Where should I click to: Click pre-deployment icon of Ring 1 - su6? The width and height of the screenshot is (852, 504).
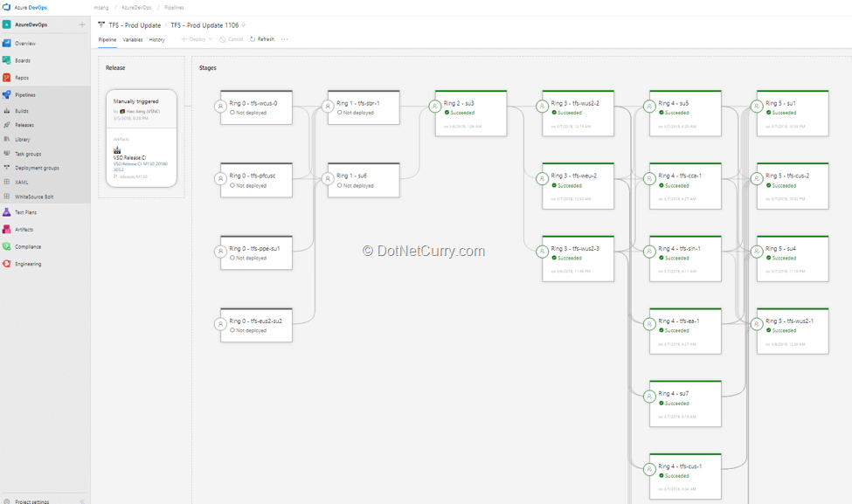328,179
